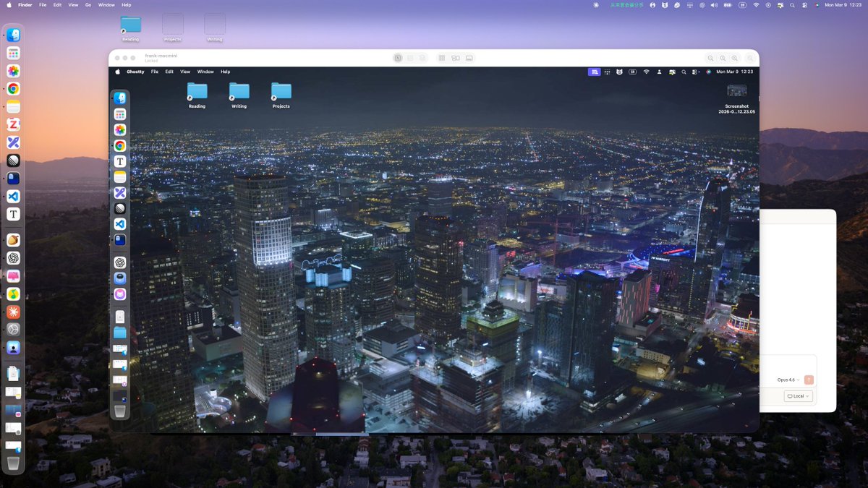Open Spotlight search in remote menu bar
The height and width of the screenshot is (488, 868).
684,72
